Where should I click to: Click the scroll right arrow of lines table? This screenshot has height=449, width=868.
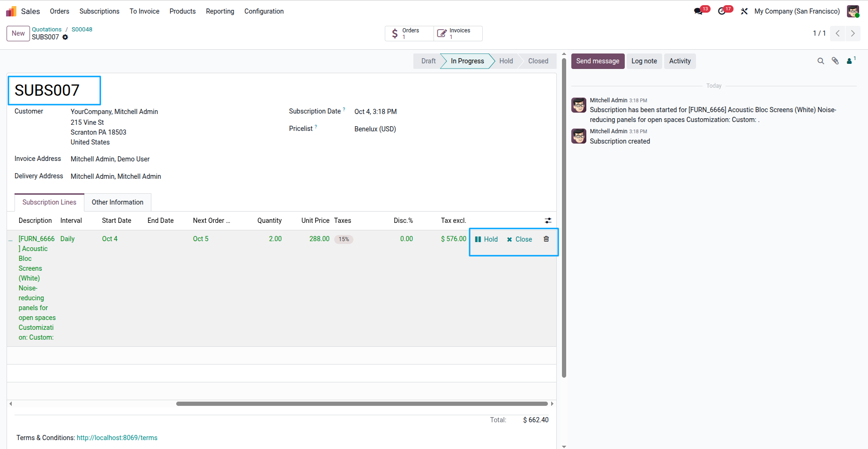click(x=552, y=403)
